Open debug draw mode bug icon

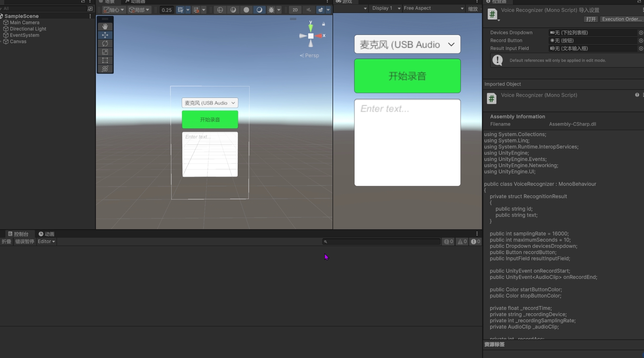coord(271,10)
